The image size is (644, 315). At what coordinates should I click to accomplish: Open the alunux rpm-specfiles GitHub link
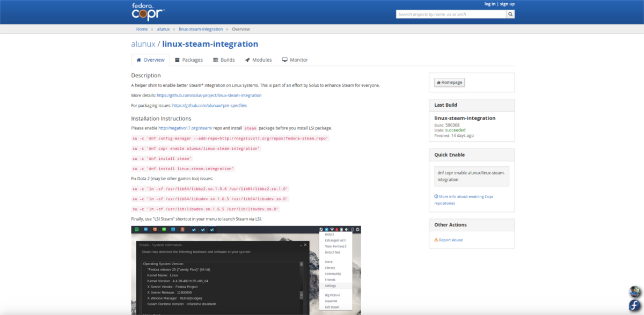pyautogui.click(x=209, y=106)
